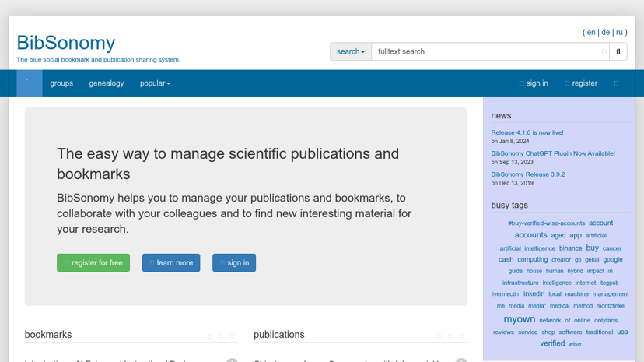
Task: Click the green register for free button
Action: pos(93,262)
